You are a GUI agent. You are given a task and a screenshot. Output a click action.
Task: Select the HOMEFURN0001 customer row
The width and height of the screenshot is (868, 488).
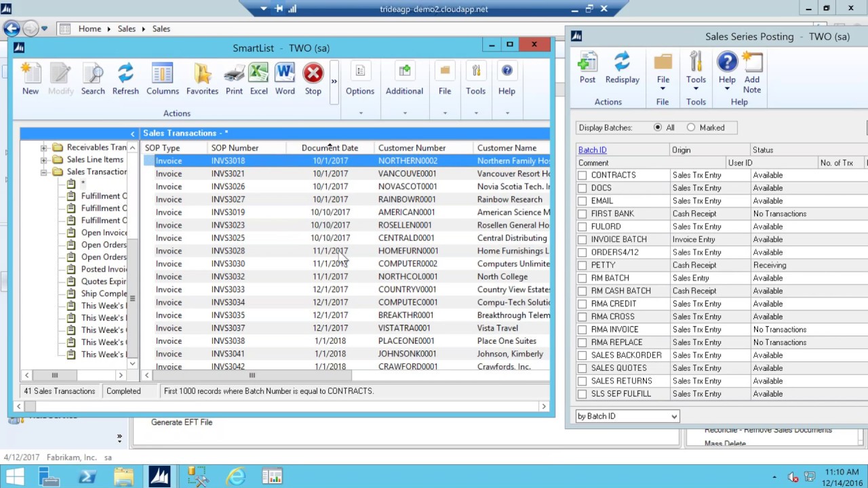click(x=346, y=251)
